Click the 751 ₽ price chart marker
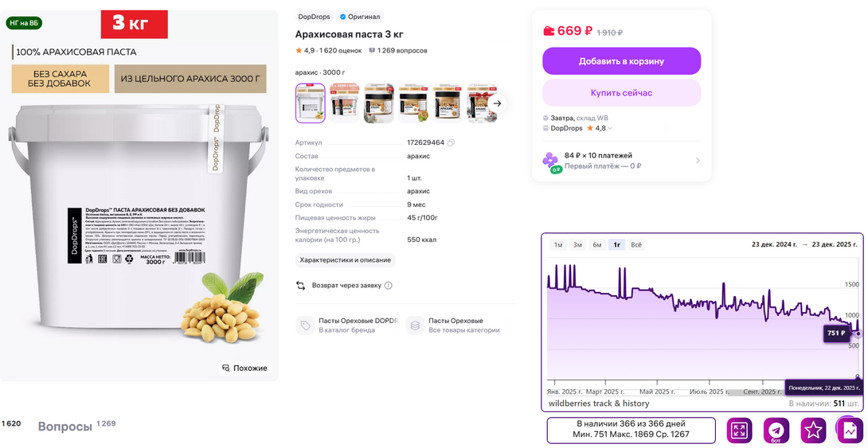The image size is (868, 448). (x=836, y=333)
